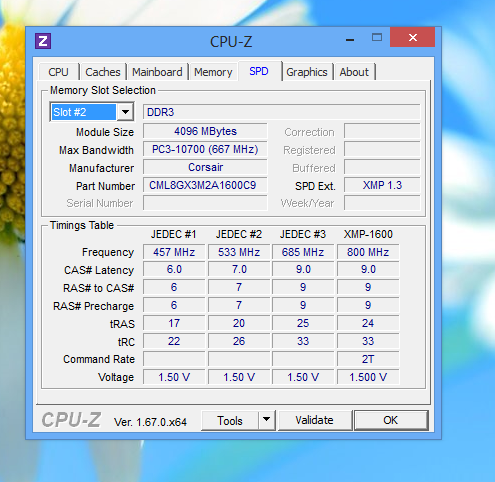This screenshot has height=482, width=495.
Task: Switch to the Graphics tab
Action: pos(307,72)
